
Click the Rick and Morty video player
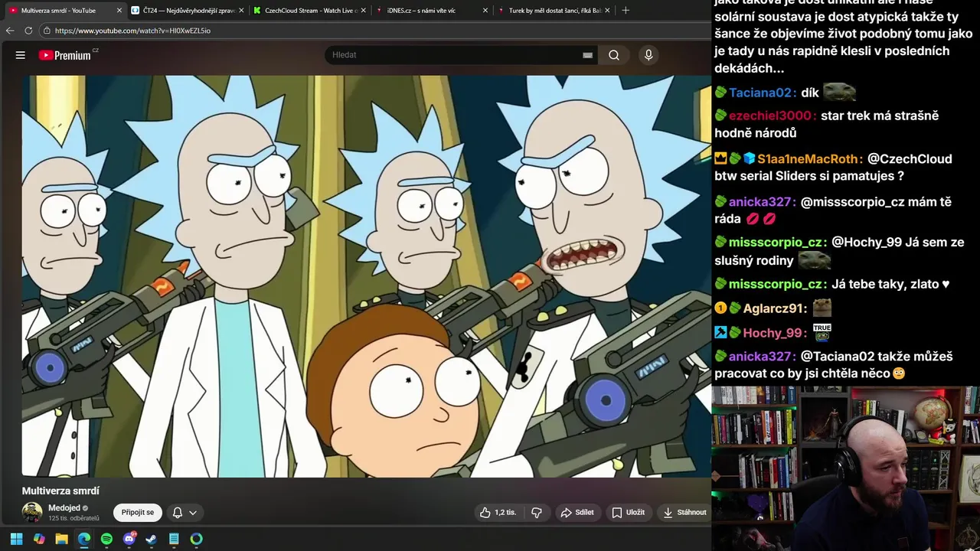click(x=366, y=276)
